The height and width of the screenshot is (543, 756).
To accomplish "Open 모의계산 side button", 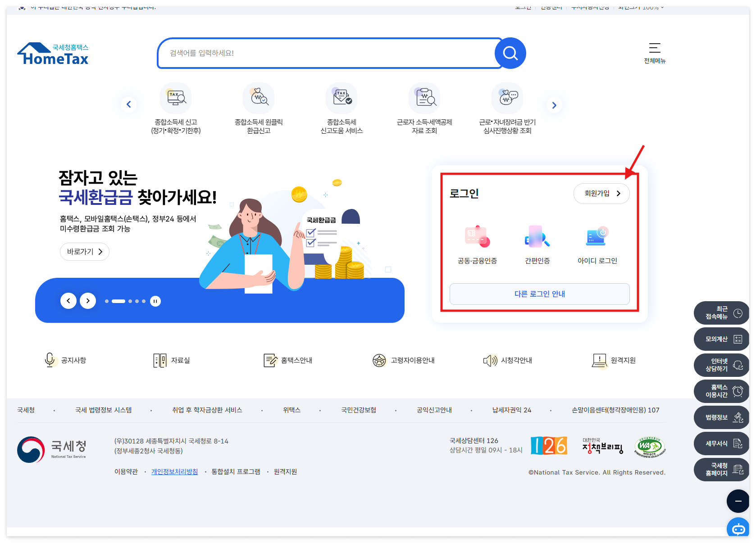I will coord(722,339).
